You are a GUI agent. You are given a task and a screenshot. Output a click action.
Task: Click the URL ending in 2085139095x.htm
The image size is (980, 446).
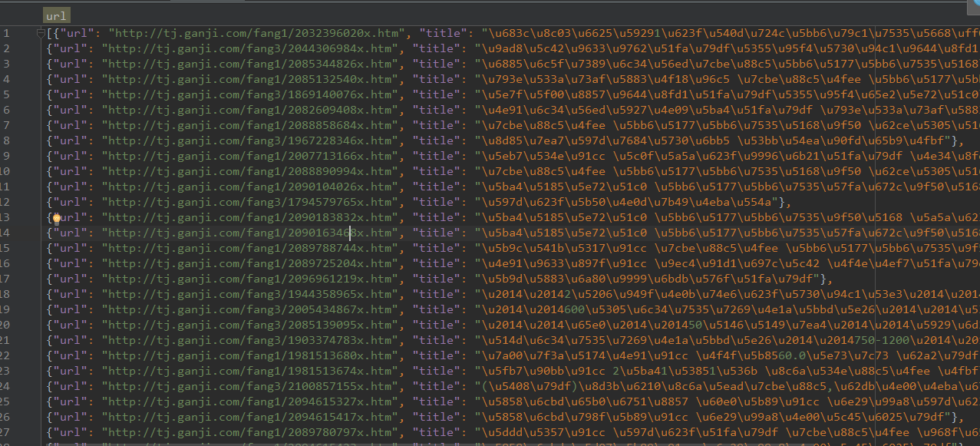pyautogui.click(x=250, y=325)
